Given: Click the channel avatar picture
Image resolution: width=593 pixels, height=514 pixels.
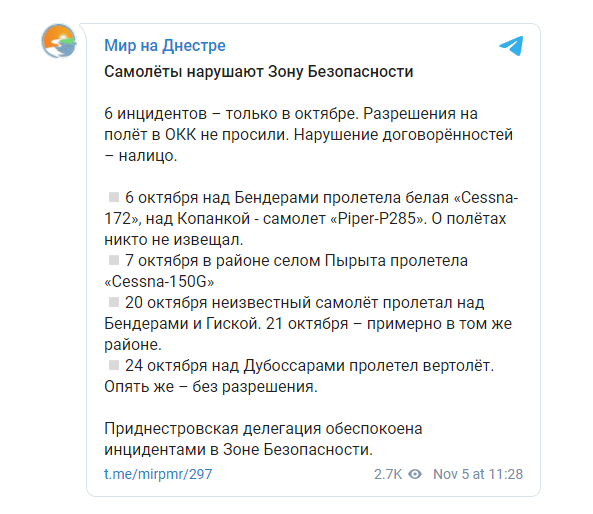Looking at the screenshot, I should point(59,41).
